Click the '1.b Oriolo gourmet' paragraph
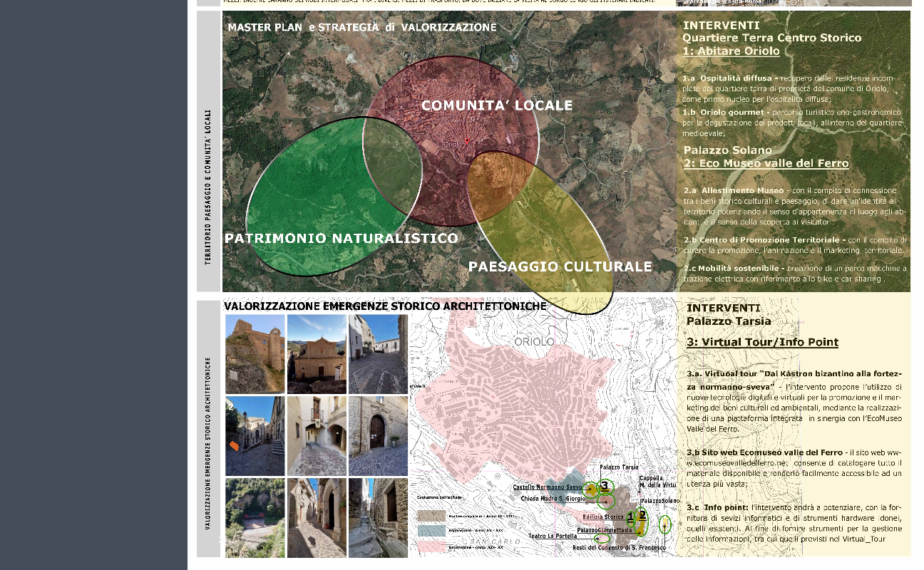 [793, 123]
